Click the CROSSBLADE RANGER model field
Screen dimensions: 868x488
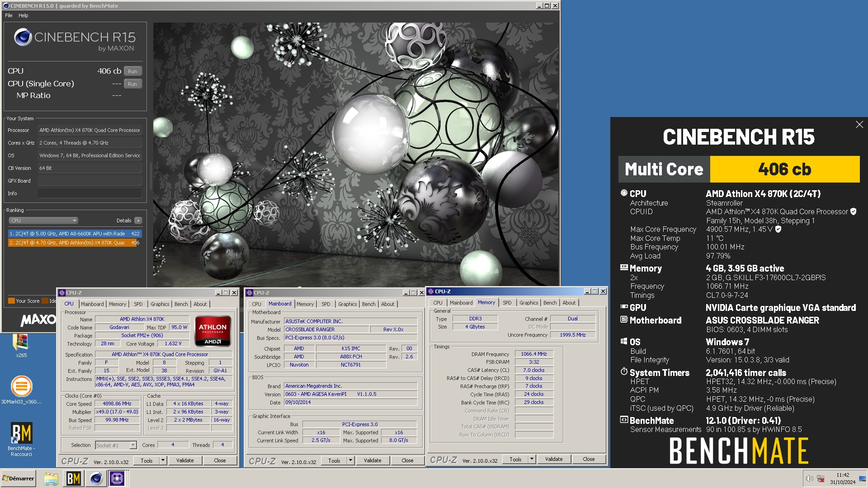[326, 329]
